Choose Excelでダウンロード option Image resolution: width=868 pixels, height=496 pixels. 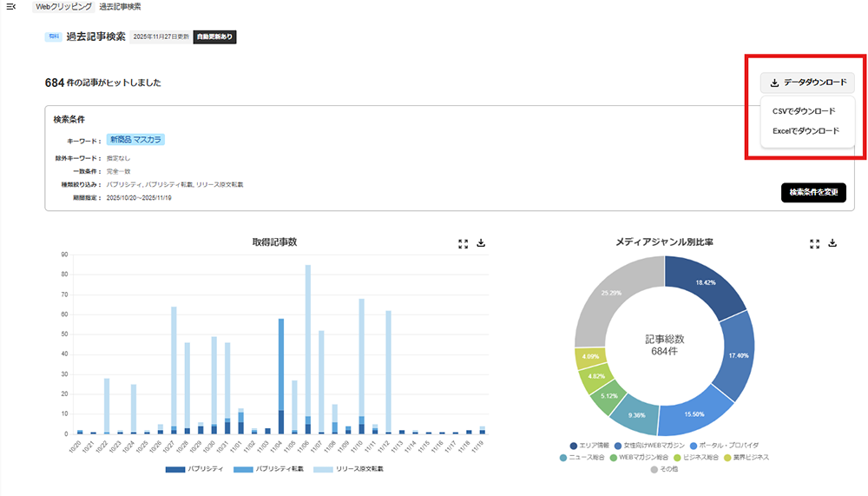(806, 131)
